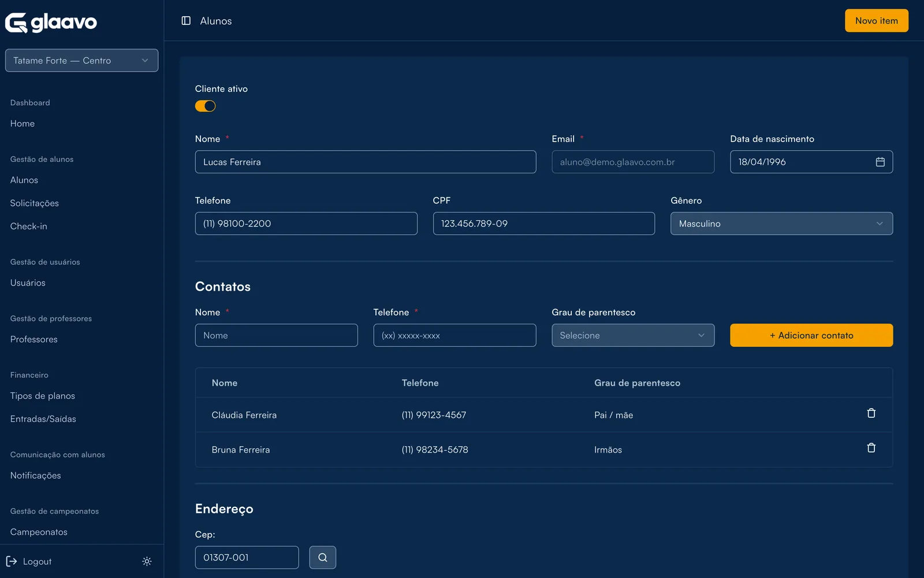Delete the Cláudia Ferreira contact
924x578 pixels.
coord(871,413)
